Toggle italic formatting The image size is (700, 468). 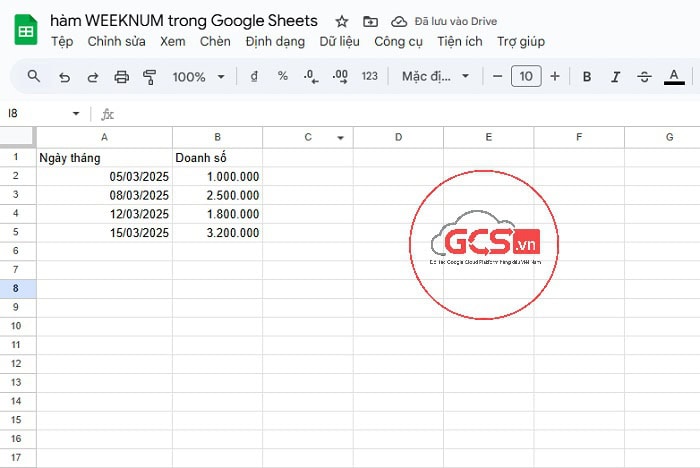coord(616,76)
